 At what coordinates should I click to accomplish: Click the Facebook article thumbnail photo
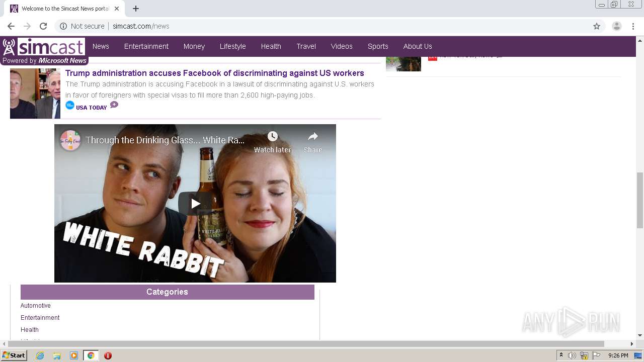pos(35,94)
